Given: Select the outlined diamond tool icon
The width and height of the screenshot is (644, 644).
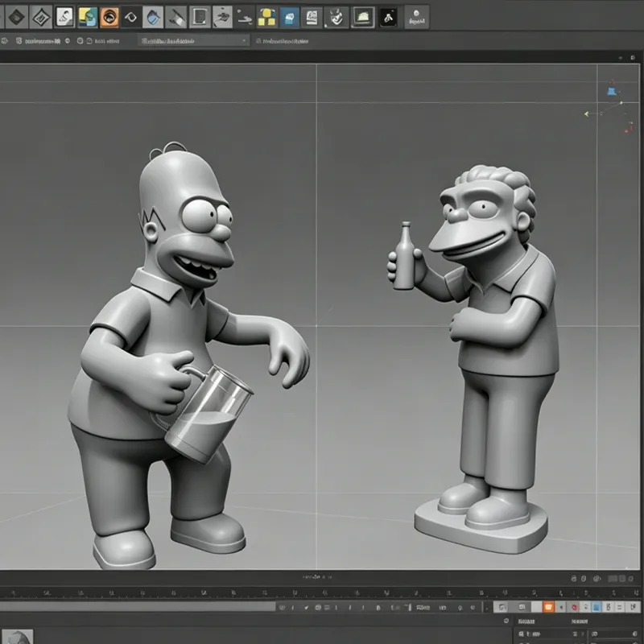Looking at the screenshot, I should (x=41, y=17).
